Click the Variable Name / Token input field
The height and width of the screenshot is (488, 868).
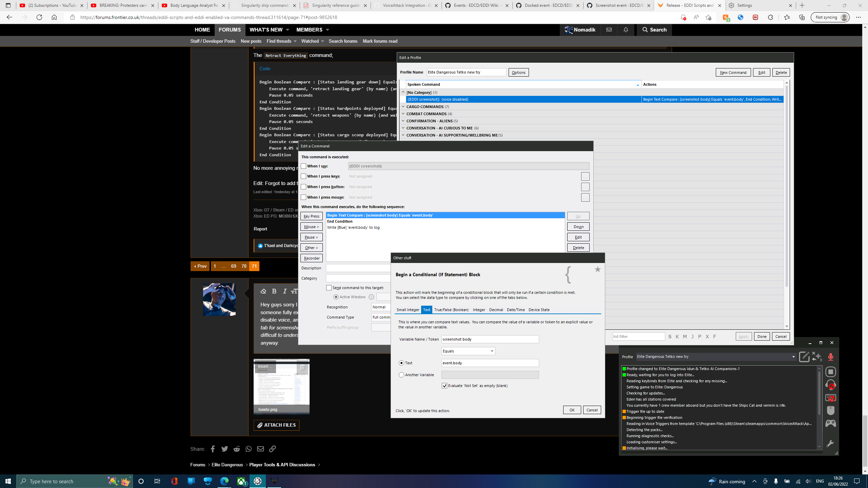[490, 339]
